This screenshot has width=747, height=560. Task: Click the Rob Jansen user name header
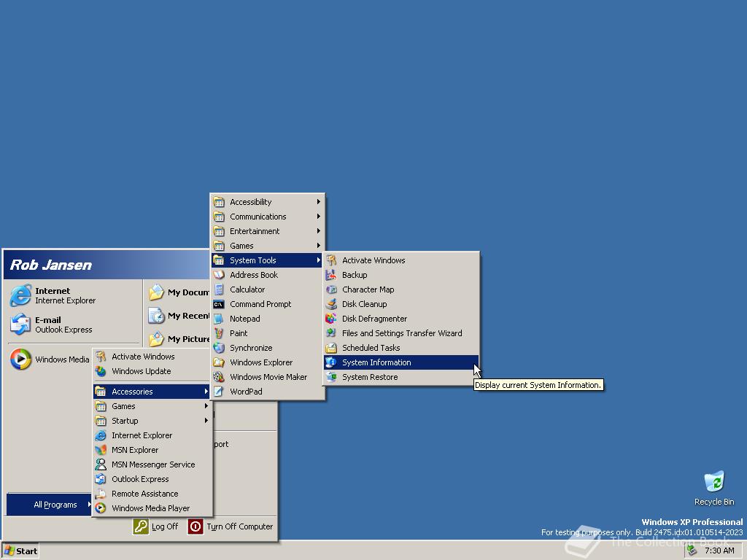click(51, 265)
